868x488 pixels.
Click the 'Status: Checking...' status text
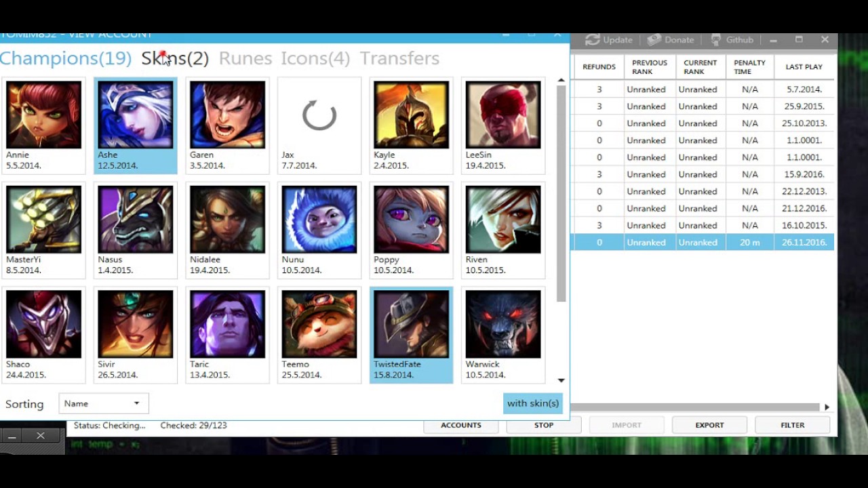[x=109, y=426]
